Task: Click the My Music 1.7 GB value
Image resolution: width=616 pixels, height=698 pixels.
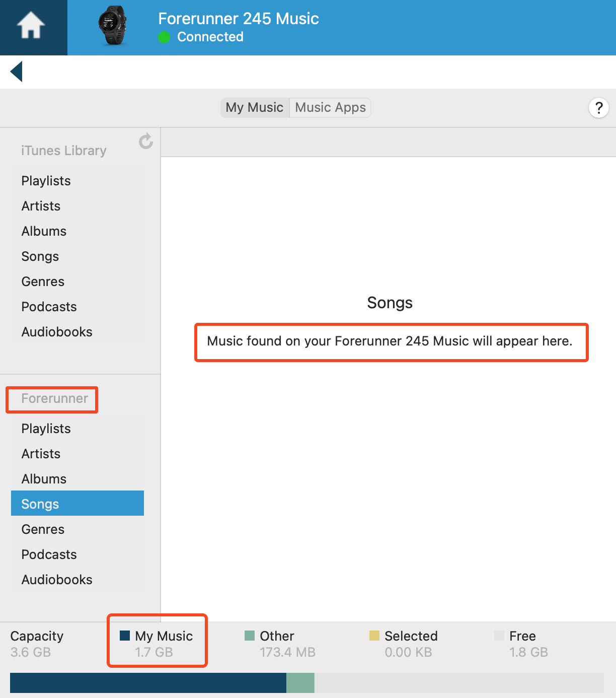Action: point(154,652)
